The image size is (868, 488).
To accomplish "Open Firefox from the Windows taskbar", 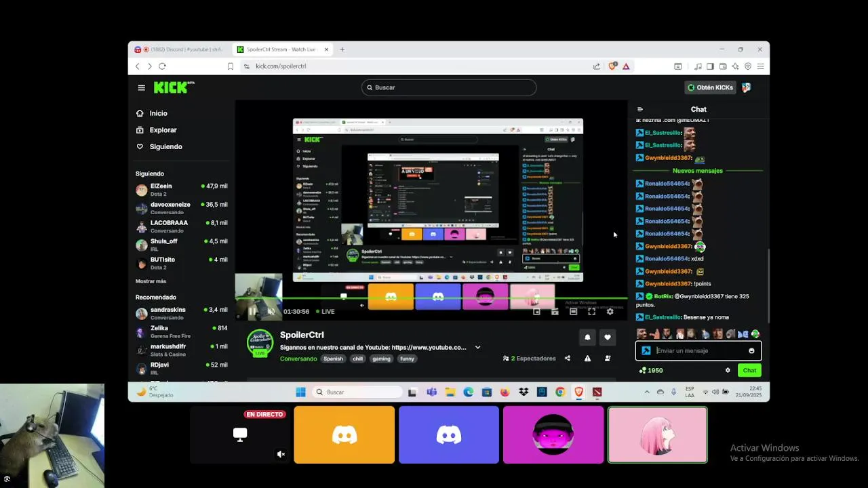I will coord(505,392).
